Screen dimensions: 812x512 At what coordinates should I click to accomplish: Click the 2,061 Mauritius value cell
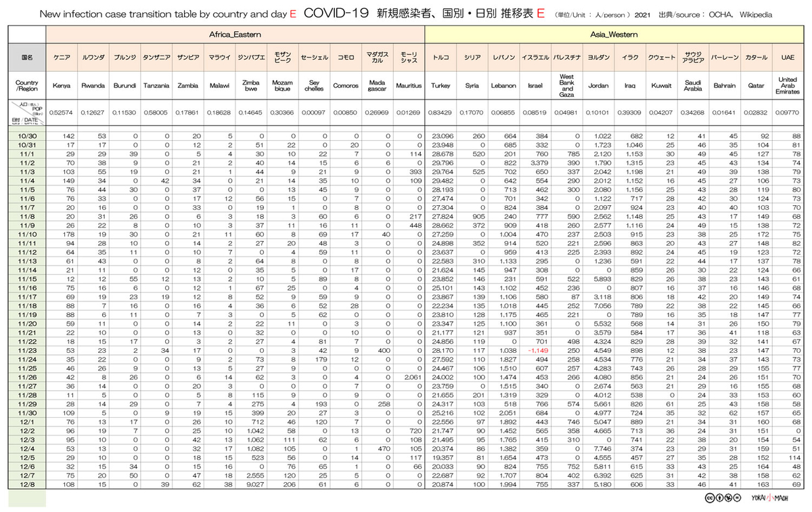(409, 377)
